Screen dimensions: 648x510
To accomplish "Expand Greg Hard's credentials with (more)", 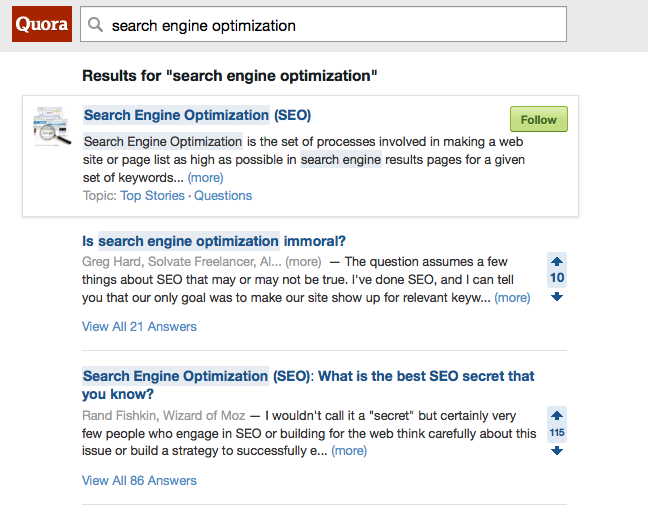I will coord(303,262).
